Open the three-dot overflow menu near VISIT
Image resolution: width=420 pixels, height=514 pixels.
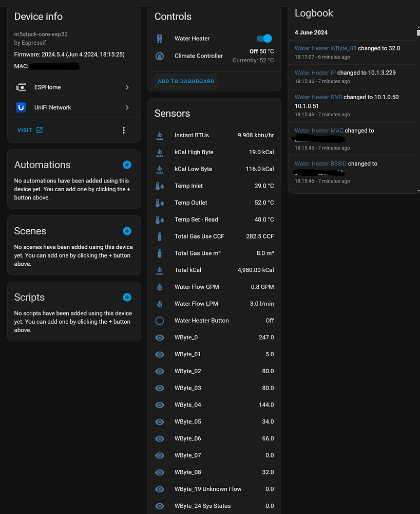point(124,130)
